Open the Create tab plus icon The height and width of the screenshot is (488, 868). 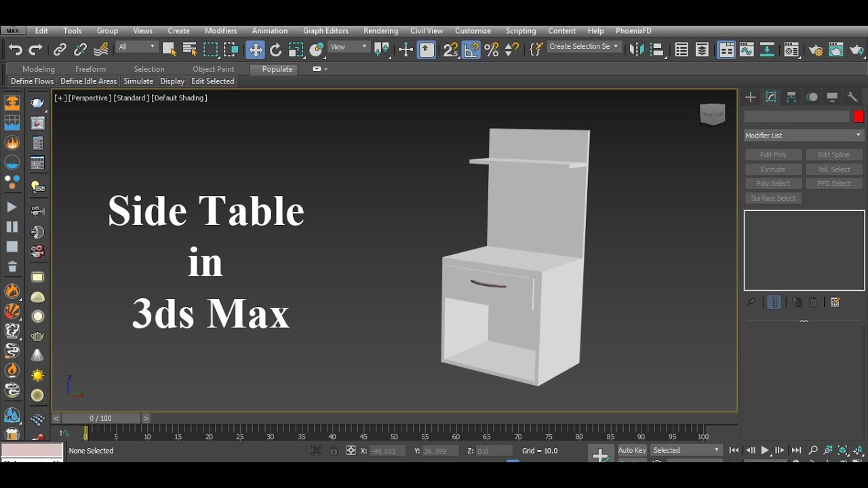pos(751,97)
